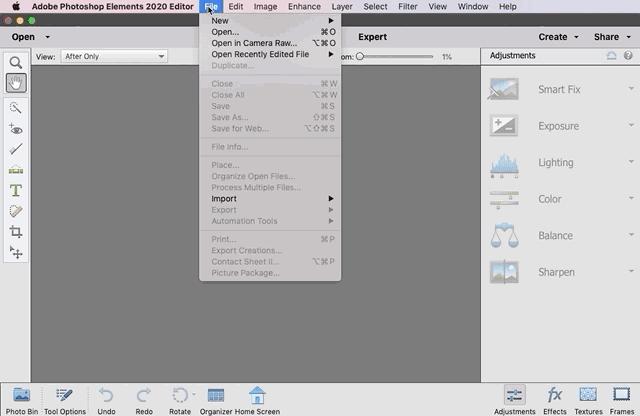Open the Open Recently Edited File submenu

(270, 54)
